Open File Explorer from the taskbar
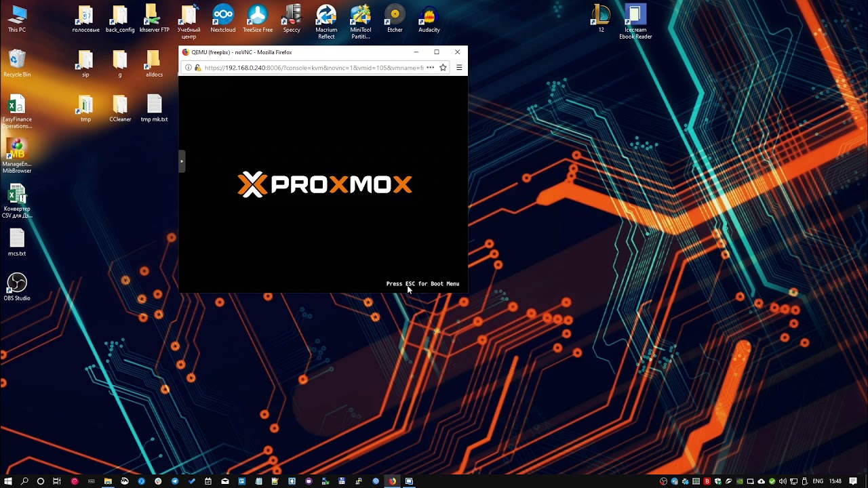This screenshot has width=868, height=488. [x=108, y=481]
